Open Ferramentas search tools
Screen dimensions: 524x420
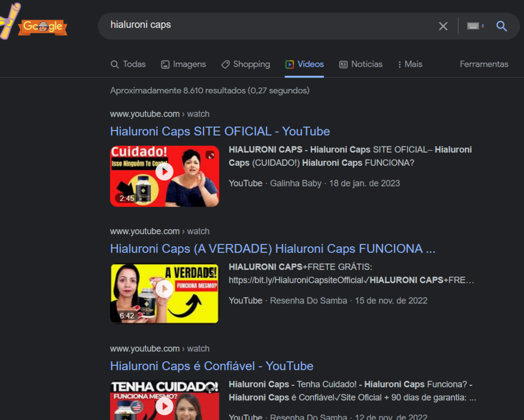(x=484, y=64)
